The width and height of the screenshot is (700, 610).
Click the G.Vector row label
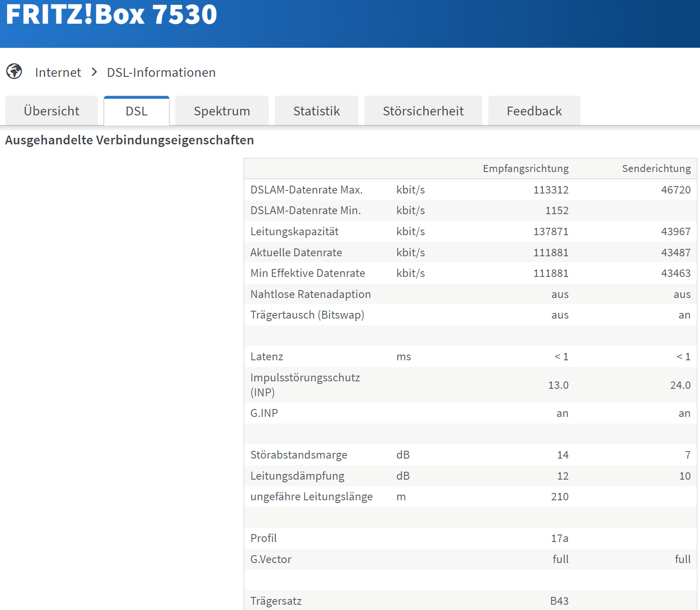click(x=271, y=559)
